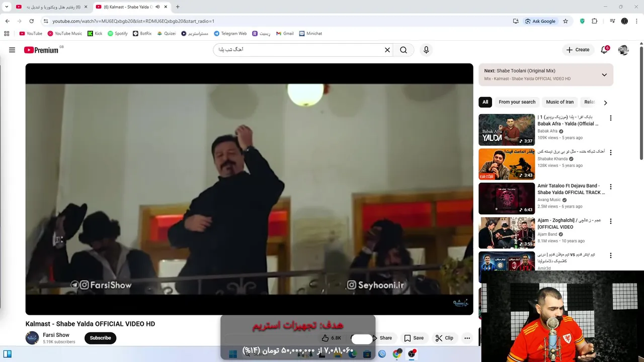Open the Kick bookmark
The height and width of the screenshot is (362, 644).
95,34
